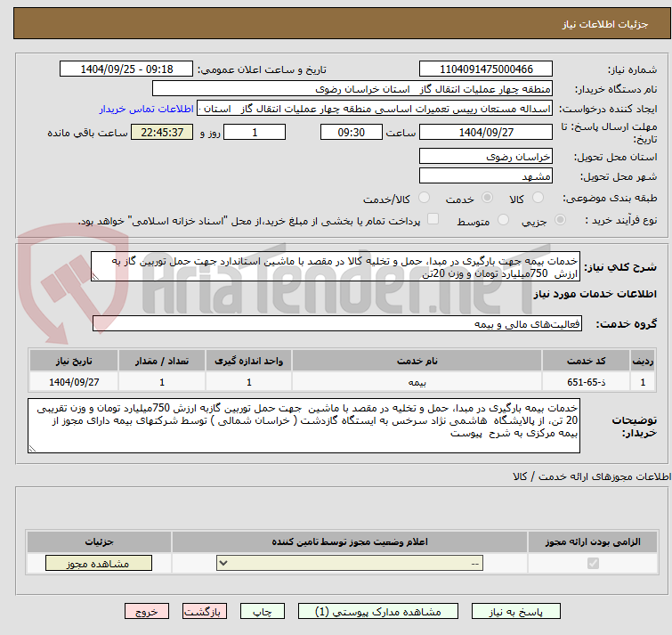672x635 pixels.
Task: Click the پاسخ به نیاز button
Action: [x=516, y=612]
